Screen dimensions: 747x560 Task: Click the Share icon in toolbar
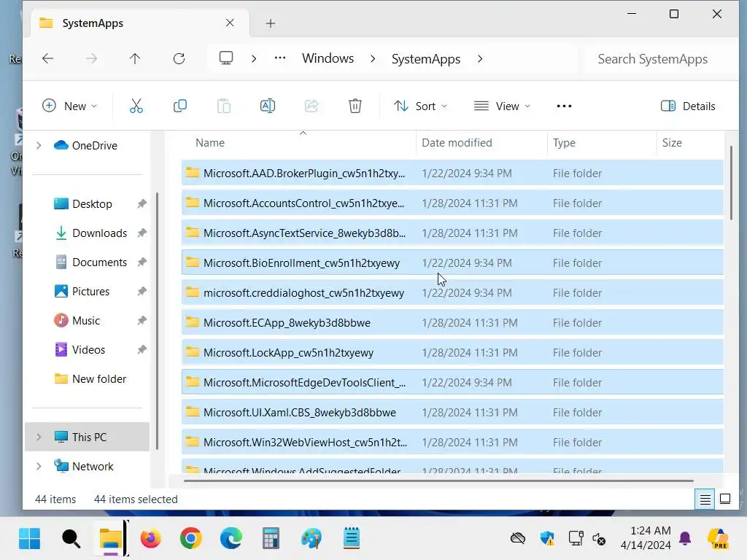click(311, 106)
